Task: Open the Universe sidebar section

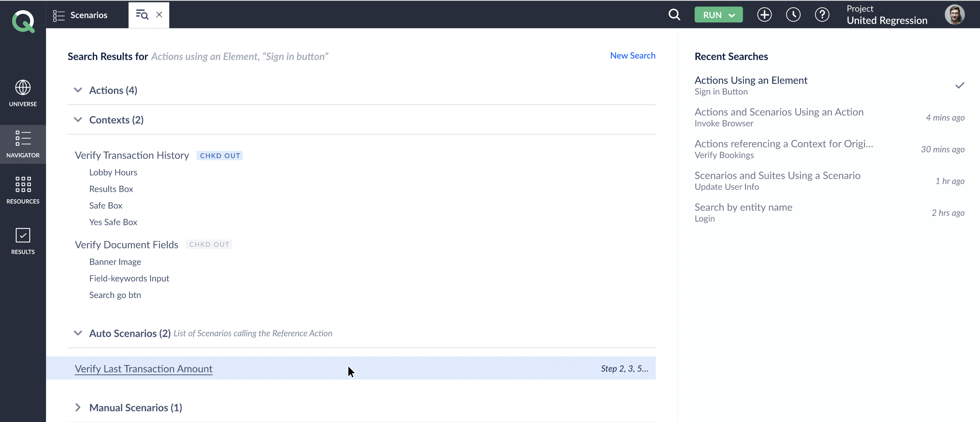Action: point(23,93)
